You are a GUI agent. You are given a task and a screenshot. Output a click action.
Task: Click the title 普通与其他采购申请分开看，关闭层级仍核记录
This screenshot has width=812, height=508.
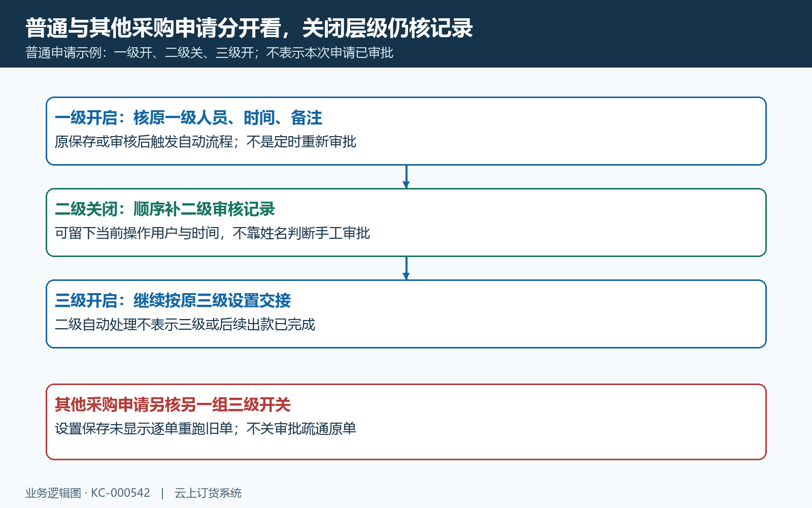(249, 28)
